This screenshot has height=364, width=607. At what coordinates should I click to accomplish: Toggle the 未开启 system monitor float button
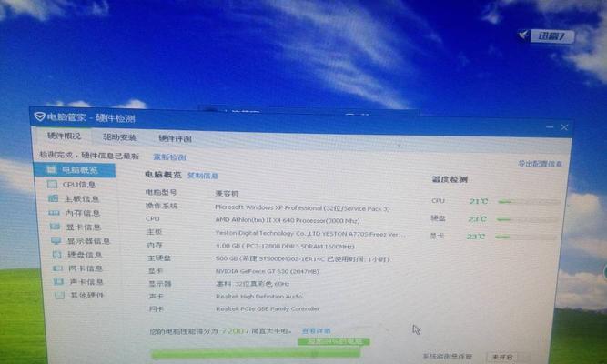(502, 357)
